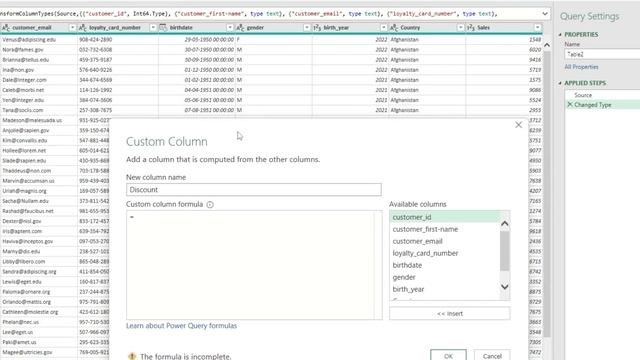Image resolution: width=640 pixels, height=360 pixels.
Task: Open birthdate column filter dropdown
Action: [230, 28]
